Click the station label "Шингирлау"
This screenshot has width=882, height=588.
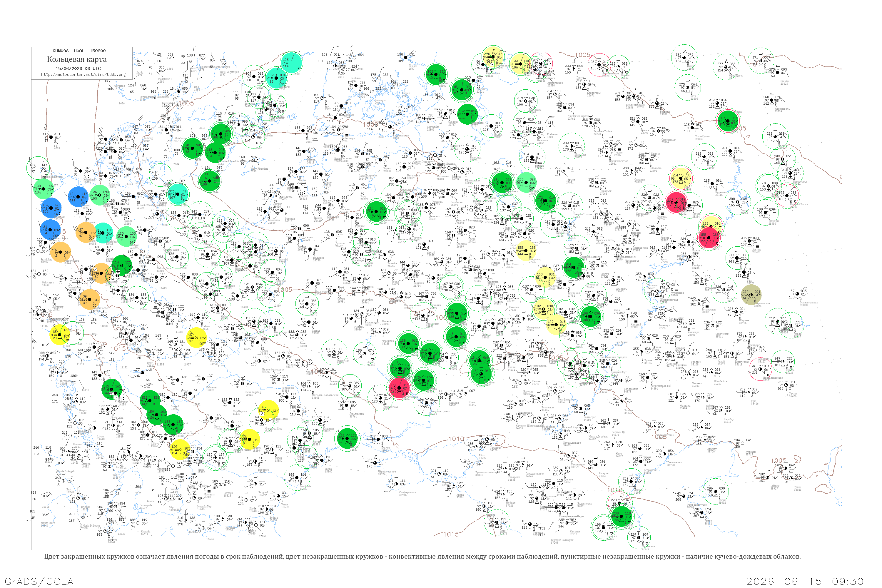pos(741,362)
